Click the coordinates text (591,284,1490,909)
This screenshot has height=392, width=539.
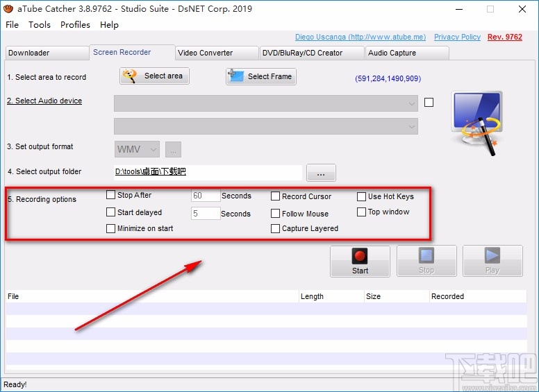tap(388, 78)
